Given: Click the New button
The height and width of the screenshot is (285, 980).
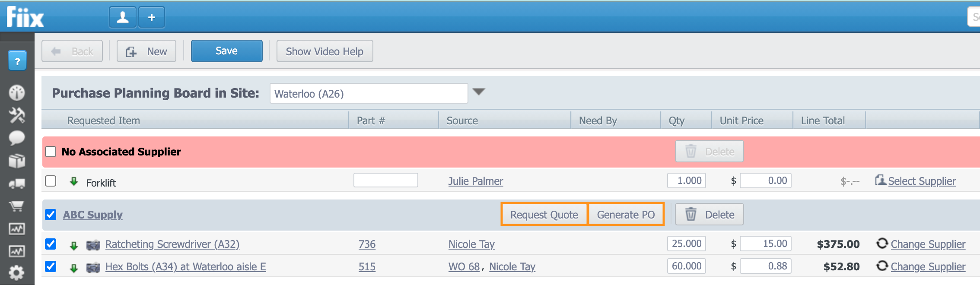Looking at the screenshot, I should (x=146, y=51).
